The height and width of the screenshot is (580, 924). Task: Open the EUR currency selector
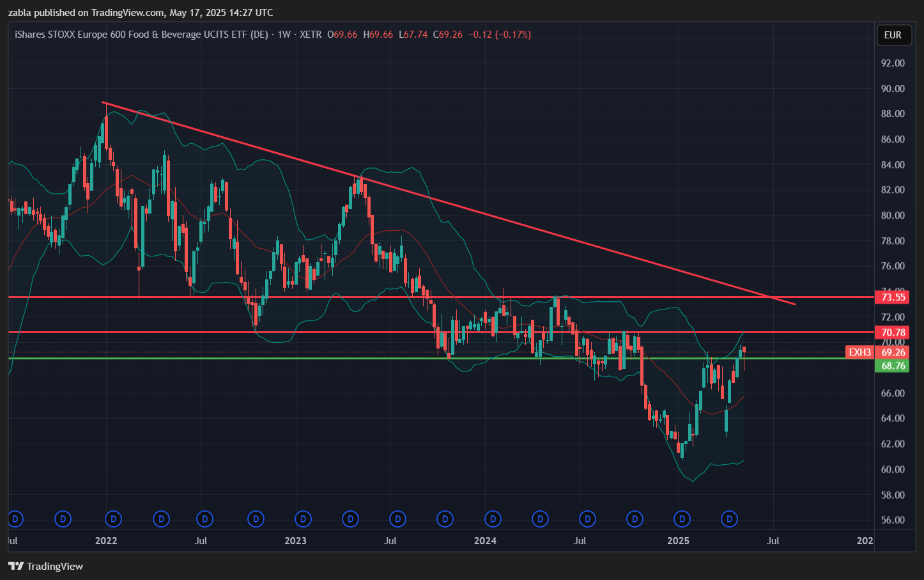tap(893, 35)
